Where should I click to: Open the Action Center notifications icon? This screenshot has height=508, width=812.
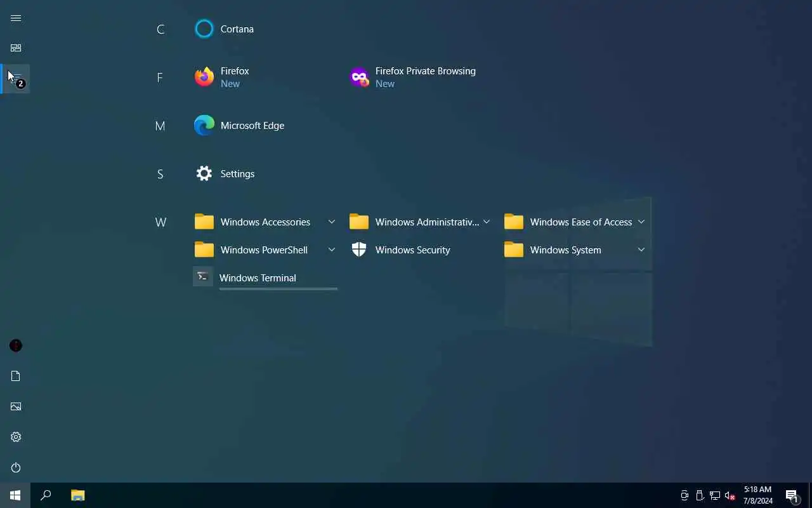pos(792,495)
